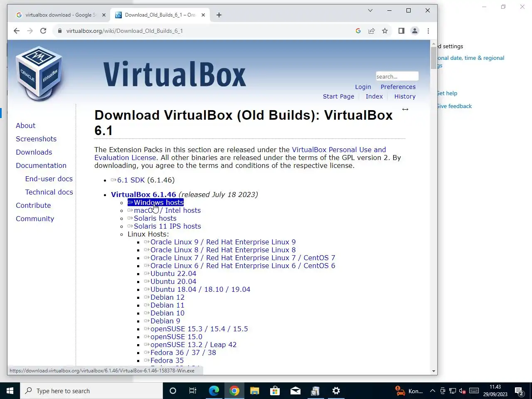Image resolution: width=532 pixels, height=399 pixels.
Task: Open End-user docs in the sidebar
Action: 49,179
